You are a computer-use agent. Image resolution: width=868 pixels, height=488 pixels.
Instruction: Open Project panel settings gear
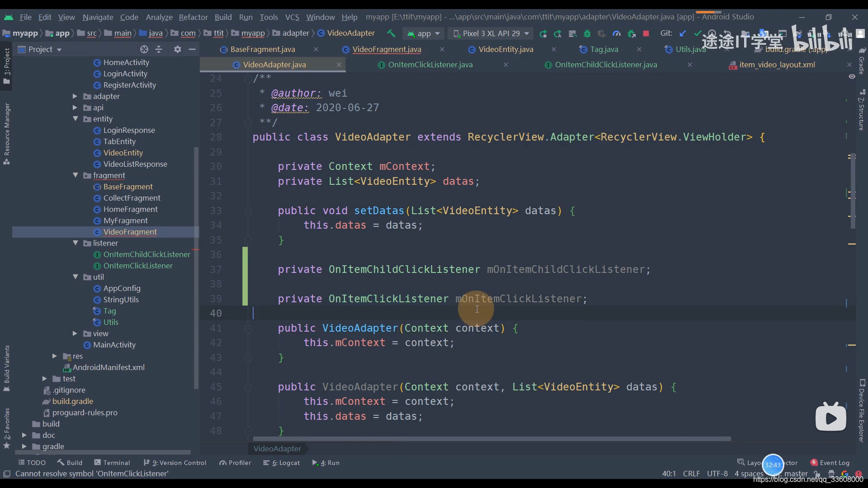[x=178, y=49]
